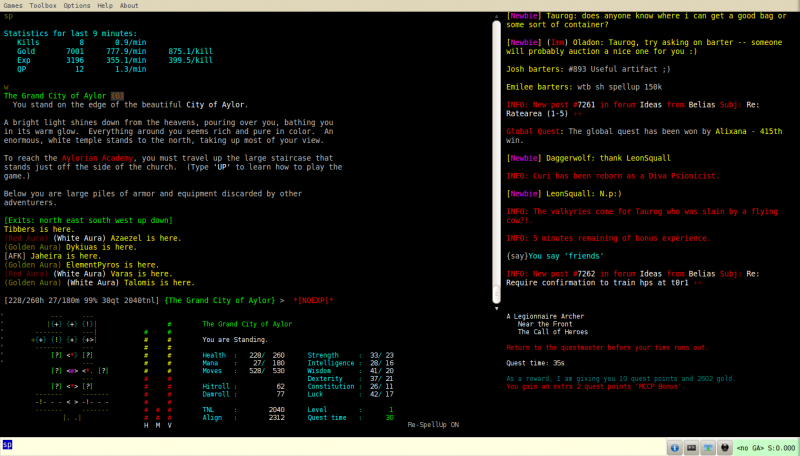The height and width of the screenshot is (456, 800).
Task: Click the command input field containing 'sp'
Action: [332, 445]
